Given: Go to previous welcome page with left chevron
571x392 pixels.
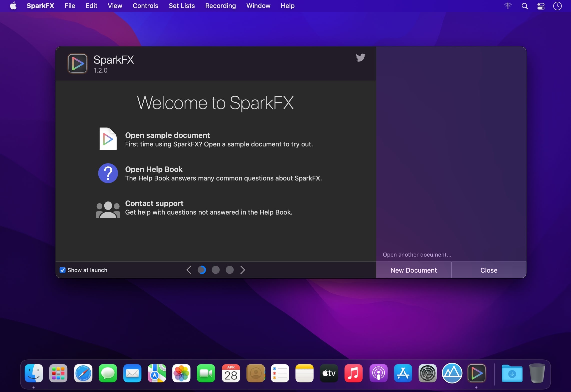Looking at the screenshot, I should tap(189, 270).
